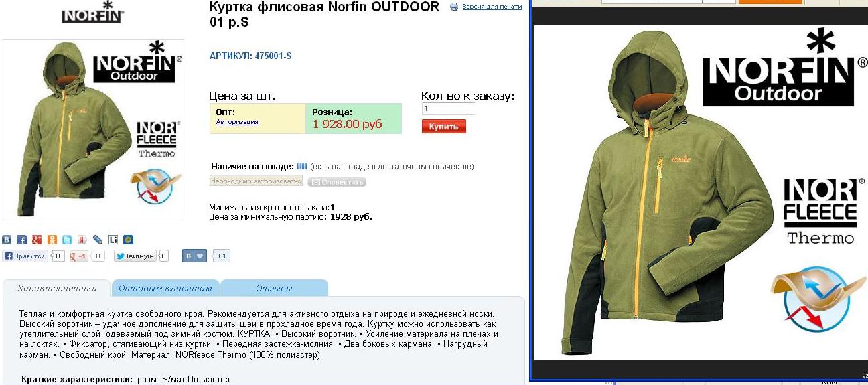868x385 pixels.
Task: Open the Отзывы tab
Action: pyautogui.click(x=275, y=288)
